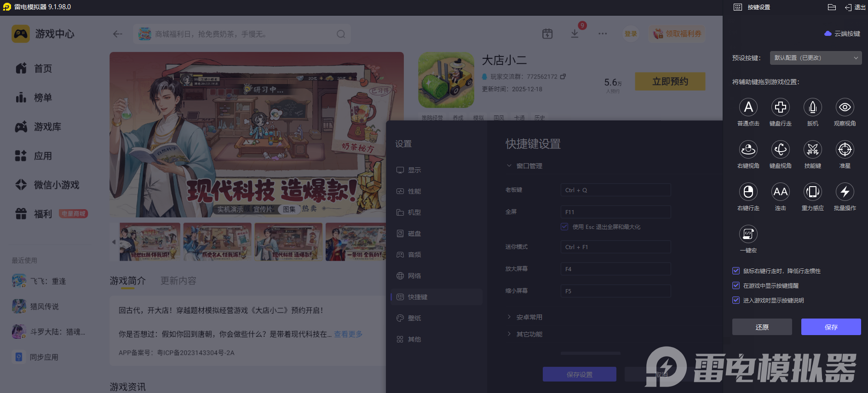This screenshot has height=393, width=868.
Task: Select the 键盘行走 D-pad icon
Action: [x=780, y=108]
